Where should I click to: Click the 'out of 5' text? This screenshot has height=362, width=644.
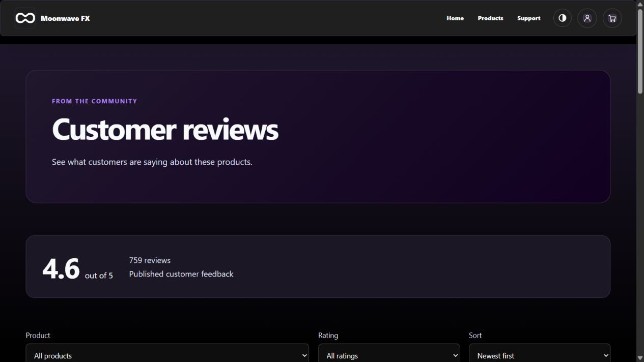click(99, 276)
